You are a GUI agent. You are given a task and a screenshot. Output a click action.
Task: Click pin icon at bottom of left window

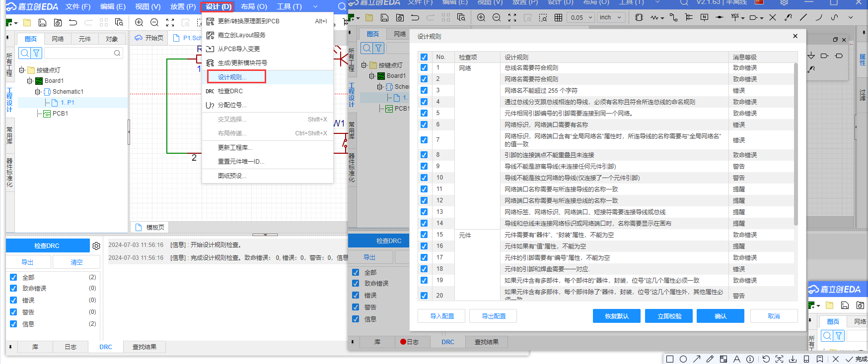tap(10, 347)
